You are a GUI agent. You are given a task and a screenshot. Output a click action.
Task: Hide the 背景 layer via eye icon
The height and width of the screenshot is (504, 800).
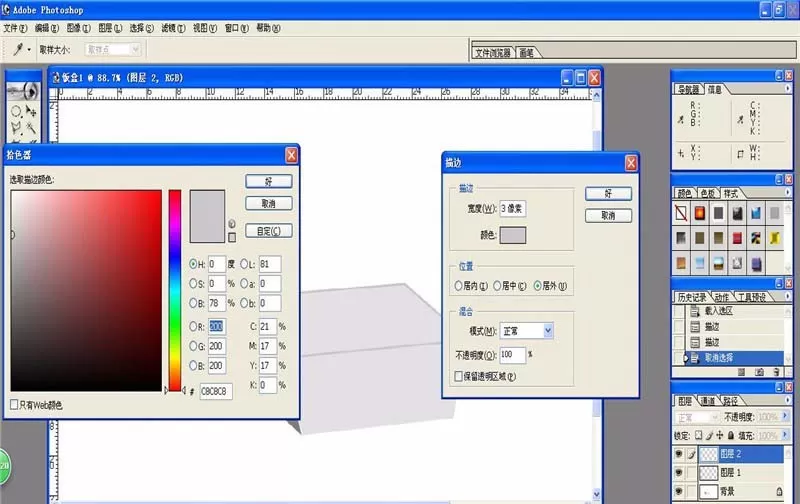tap(679, 491)
